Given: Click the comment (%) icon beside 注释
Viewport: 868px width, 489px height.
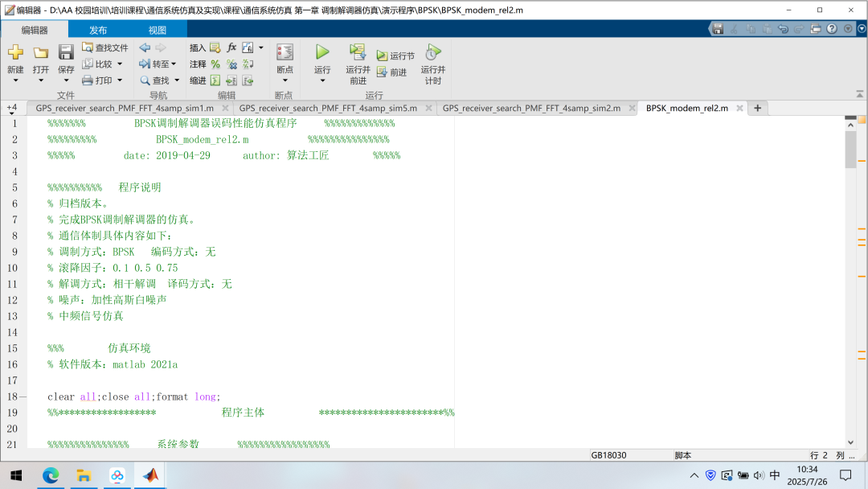Looking at the screenshot, I should click(215, 64).
